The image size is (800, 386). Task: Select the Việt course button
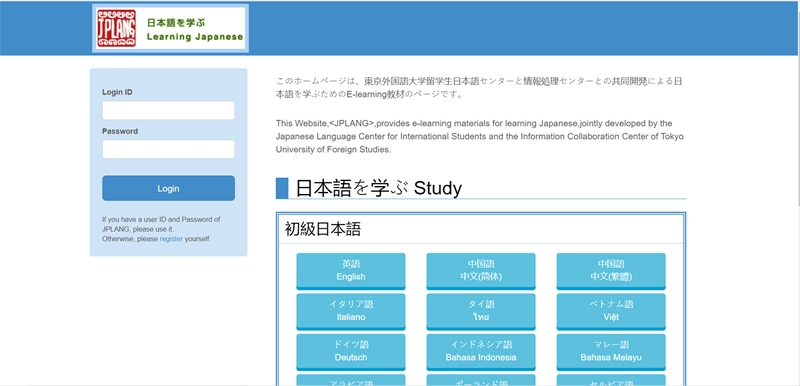[611, 311]
